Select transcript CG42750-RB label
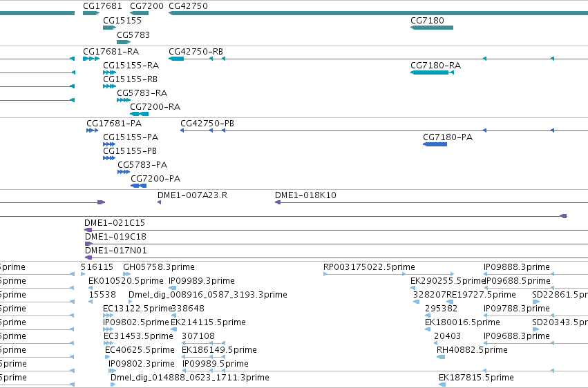 point(196,52)
